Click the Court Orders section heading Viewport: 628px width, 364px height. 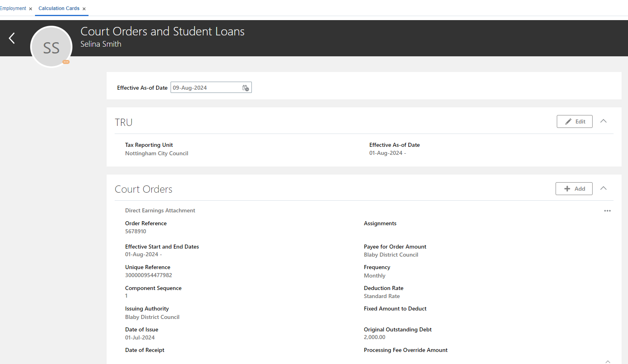point(144,189)
